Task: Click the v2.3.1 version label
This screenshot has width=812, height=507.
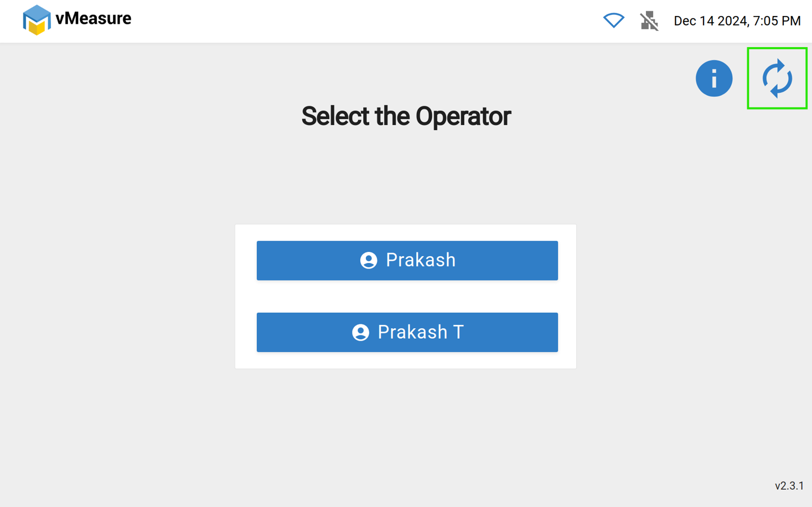Action: (789, 486)
